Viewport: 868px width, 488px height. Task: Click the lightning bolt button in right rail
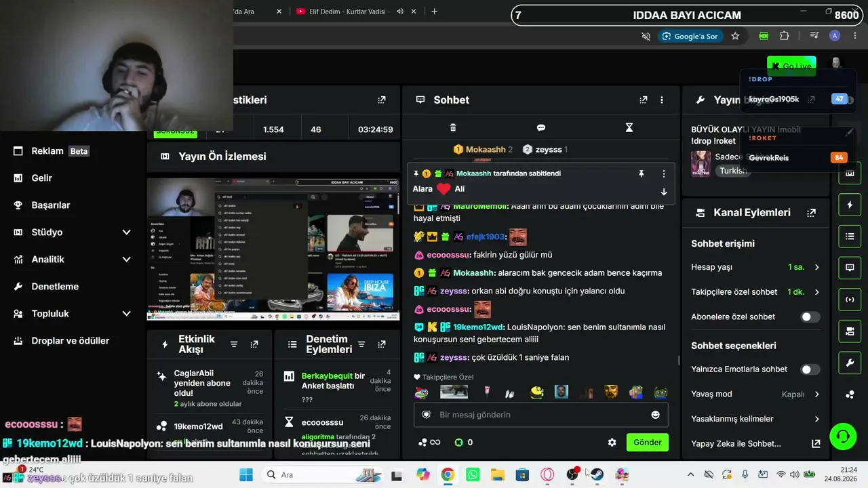pyautogui.click(x=850, y=205)
